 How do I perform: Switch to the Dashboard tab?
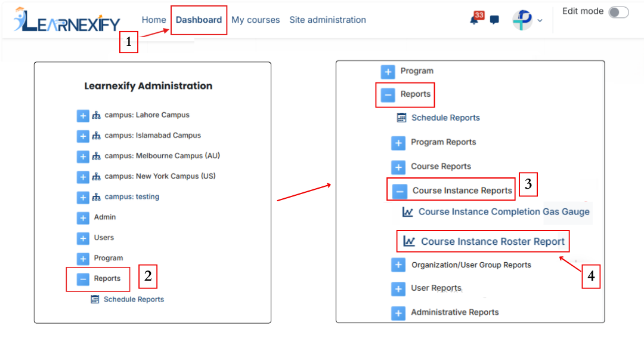[x=199, y=20]
